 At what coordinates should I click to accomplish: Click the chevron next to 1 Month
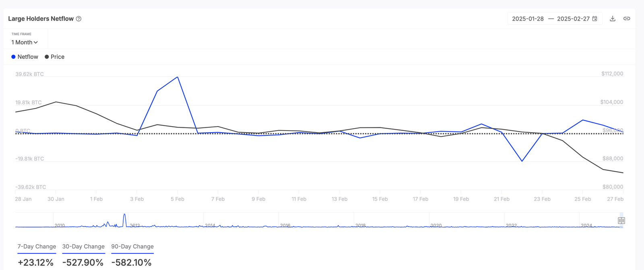(x=36, y=42)
